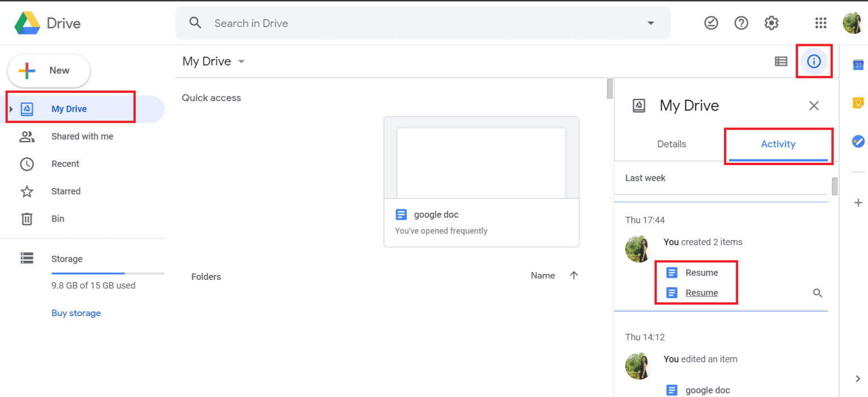868x397 pixels.
Task: Click the My Drive panel header icon
Action: click(x=639, y=106)
